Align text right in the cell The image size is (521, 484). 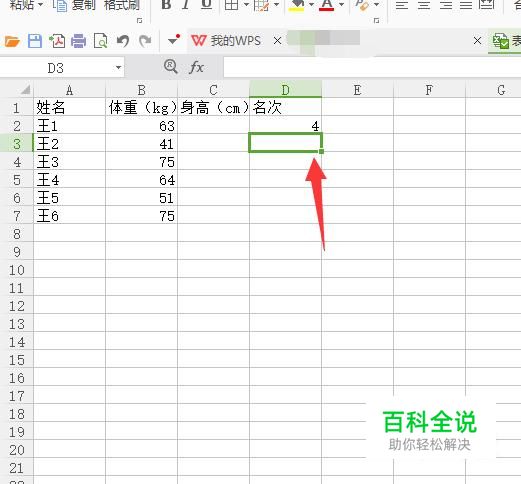pyautogui.click(x=446, y=5)
